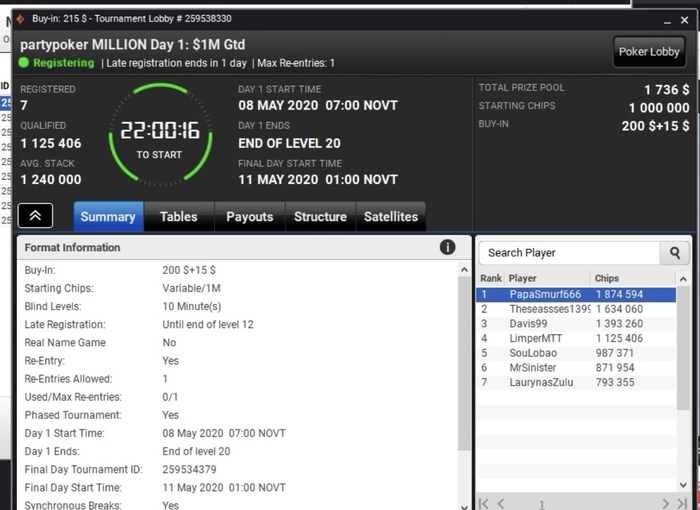Minimize the Tournament Lobby window

(667, 21)
